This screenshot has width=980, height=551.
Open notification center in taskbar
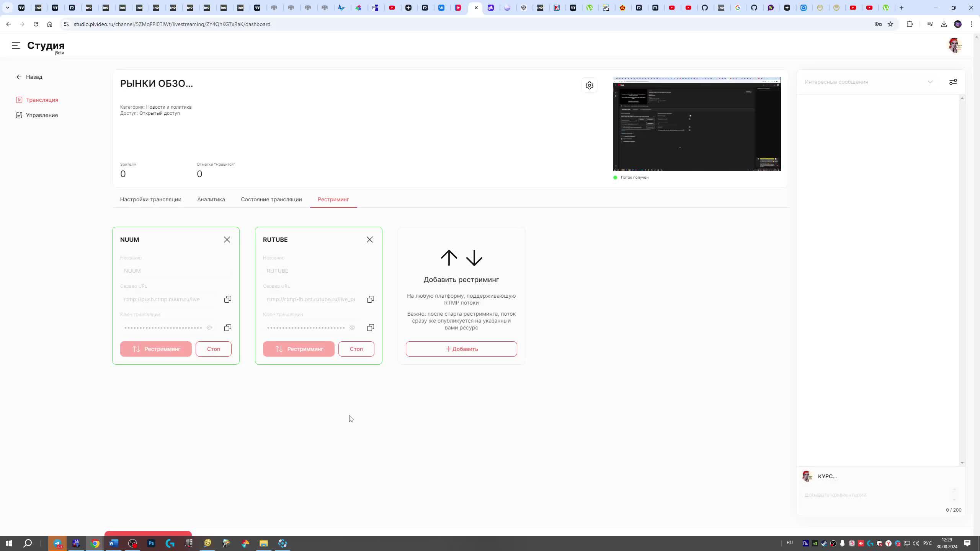click(x=967, y=543)
